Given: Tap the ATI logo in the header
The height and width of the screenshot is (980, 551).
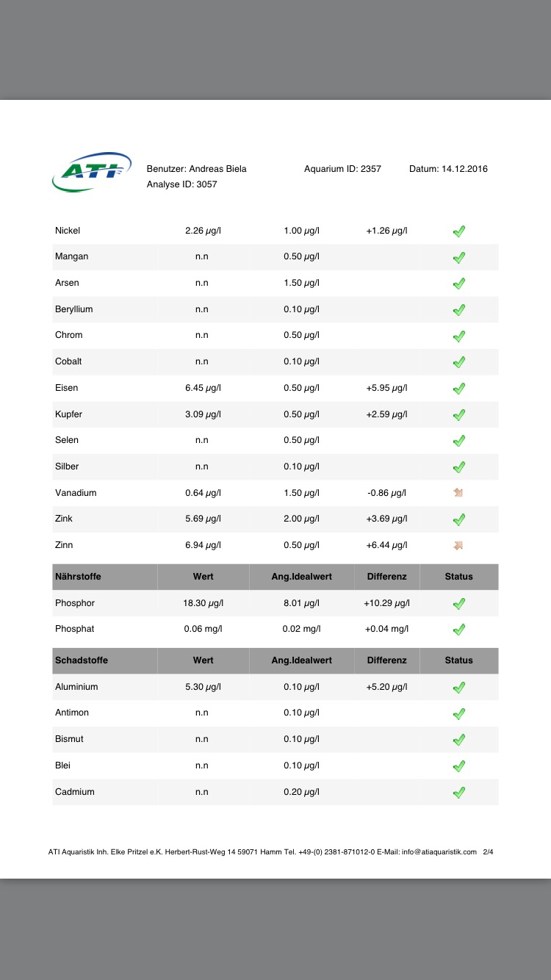Looking at the screenshot, I should [x=92, y=172].
